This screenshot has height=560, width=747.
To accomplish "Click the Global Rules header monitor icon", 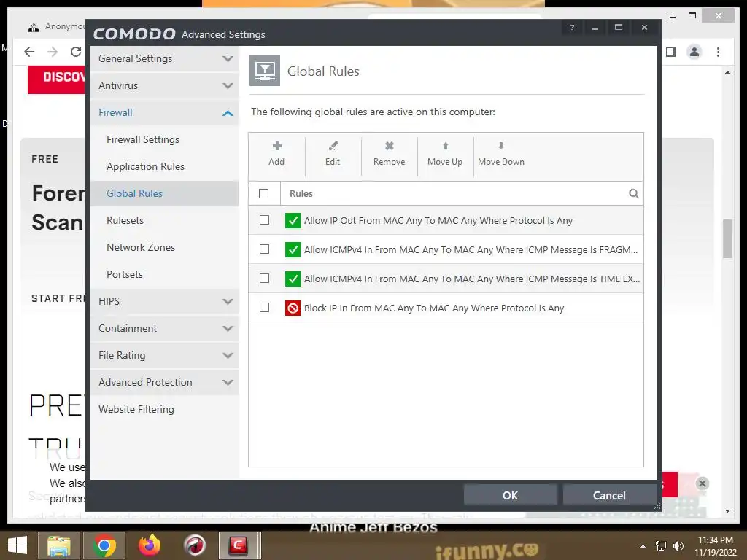I will [265, 71].
